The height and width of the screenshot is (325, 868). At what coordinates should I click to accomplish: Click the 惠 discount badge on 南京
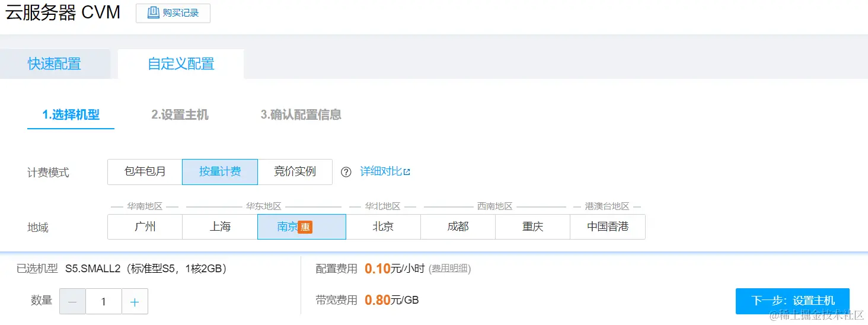[305, 227]
